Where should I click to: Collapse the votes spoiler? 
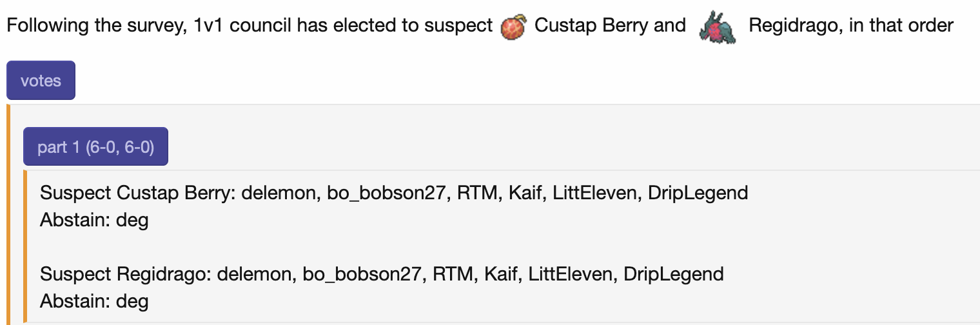click(x=41, y=81)
